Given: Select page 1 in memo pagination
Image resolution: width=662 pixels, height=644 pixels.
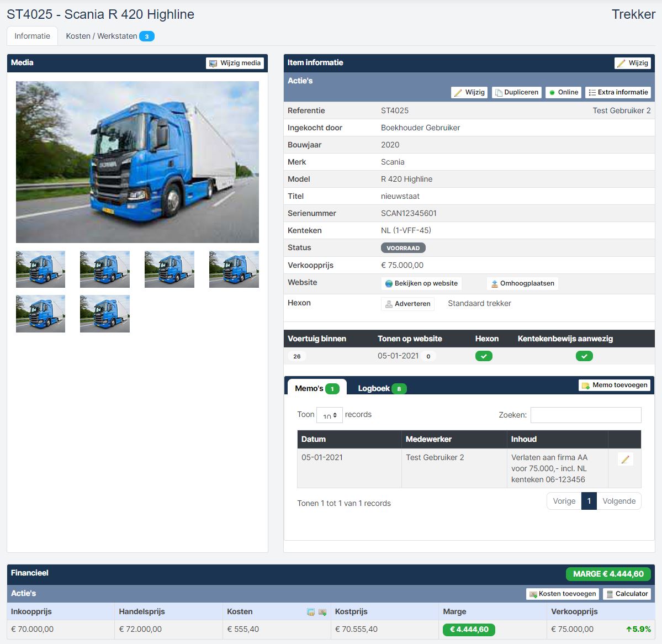Looking at the screenshot, I should click(x=589, y=502).
